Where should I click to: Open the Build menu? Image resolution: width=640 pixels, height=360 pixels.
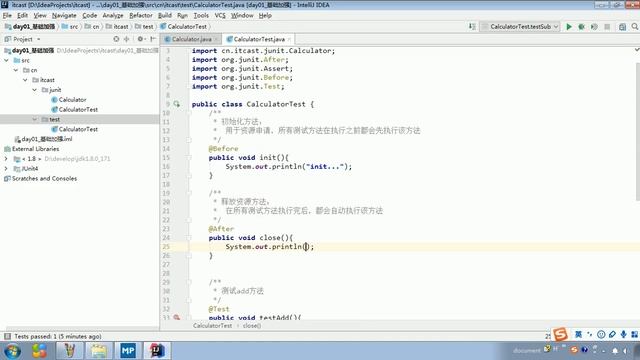165,16
